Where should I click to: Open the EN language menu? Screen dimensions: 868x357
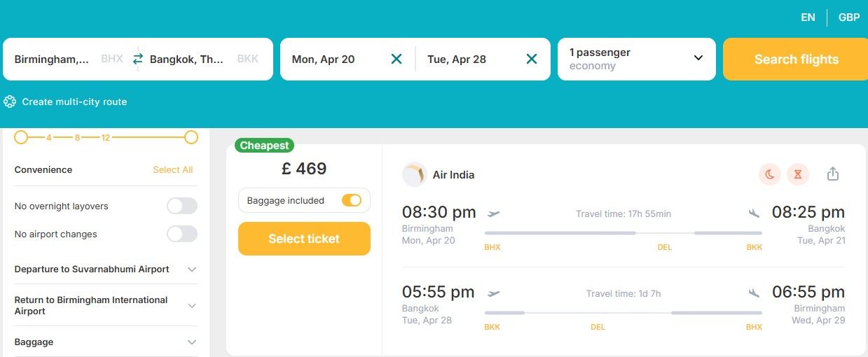pos(808,17)
